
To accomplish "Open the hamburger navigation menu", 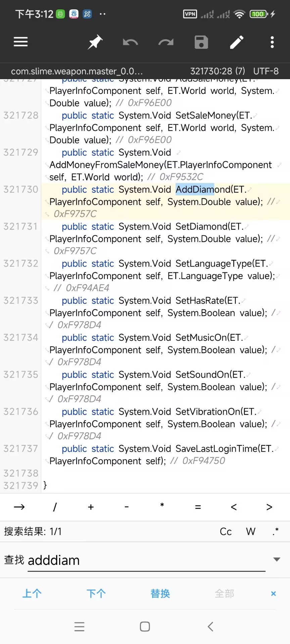I will click(20, 42).
